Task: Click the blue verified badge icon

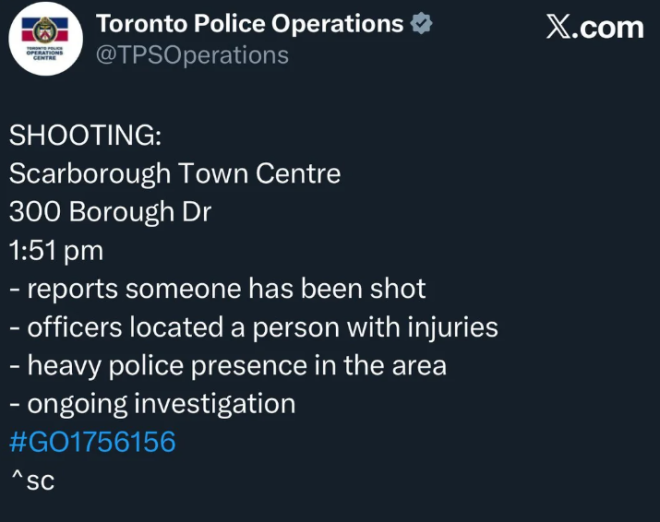Action: 422,24
